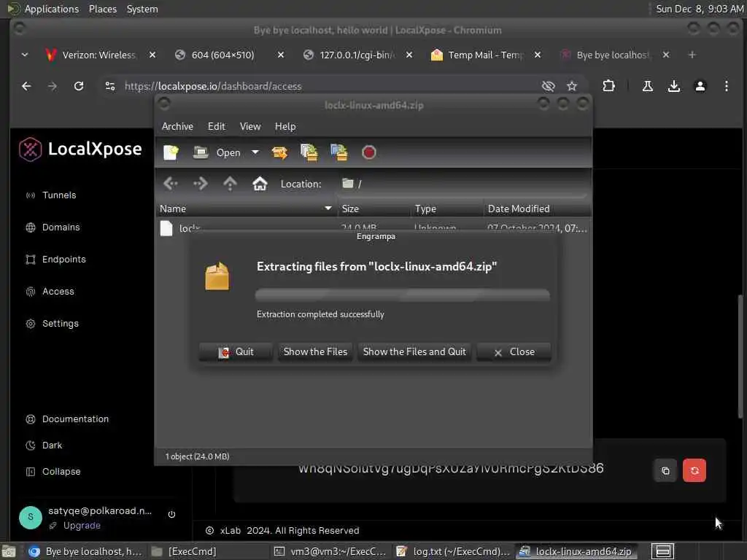Click the Add folder to archive icon

(339, 152)
